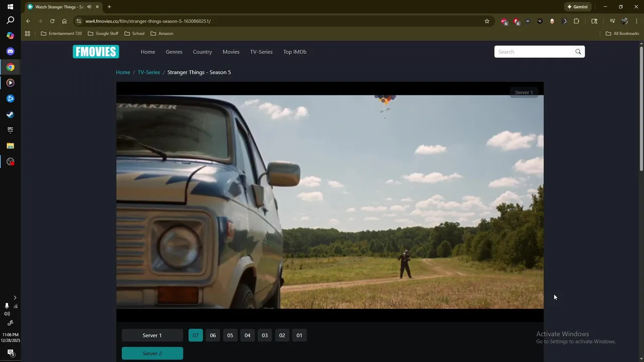Open All Bookmarks folder
644x362 pixels.
[x=622, y=34]
